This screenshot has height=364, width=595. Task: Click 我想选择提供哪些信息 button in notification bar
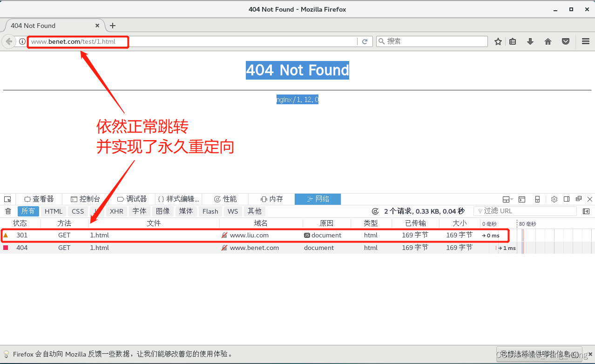coord(540,354)
